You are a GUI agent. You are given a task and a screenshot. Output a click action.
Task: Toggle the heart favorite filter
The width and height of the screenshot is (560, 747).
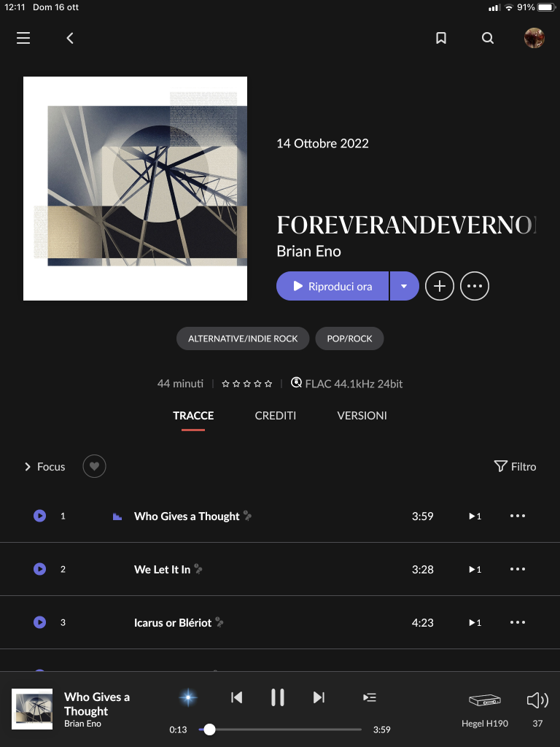click(94, 466)
